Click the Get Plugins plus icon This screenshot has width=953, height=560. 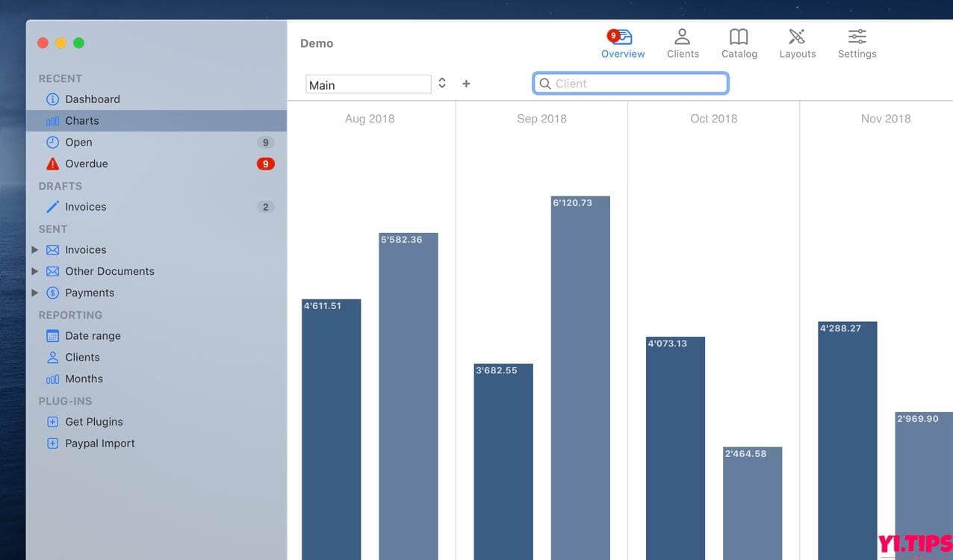click(x=52, y=422)
